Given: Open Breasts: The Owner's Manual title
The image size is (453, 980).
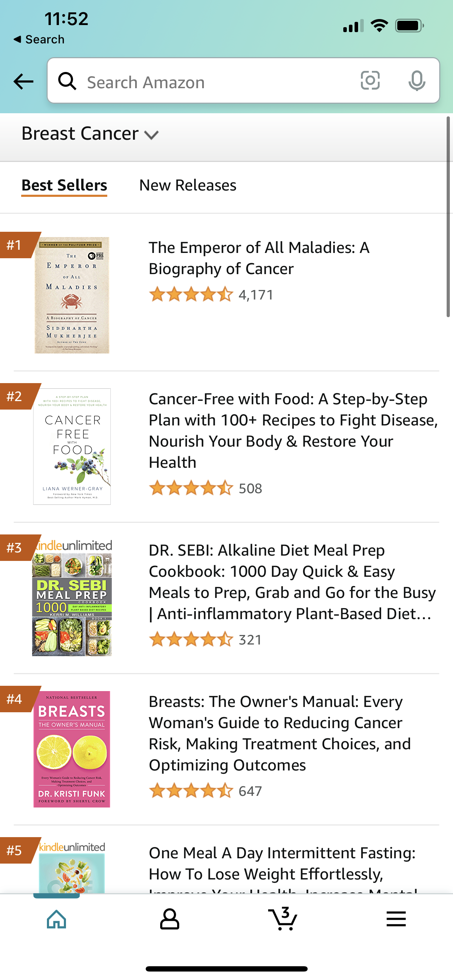Looking at the screenshot, I should (279, 733).
